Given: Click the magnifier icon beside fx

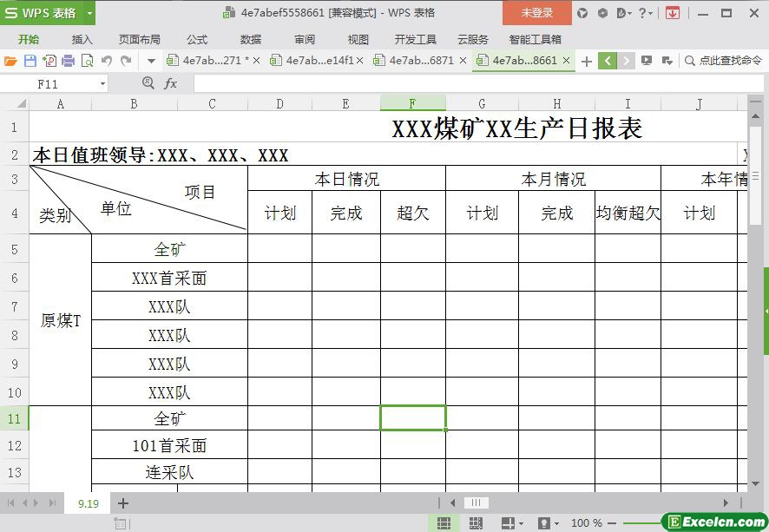Looking at the screenshot, I should [148, 82].
